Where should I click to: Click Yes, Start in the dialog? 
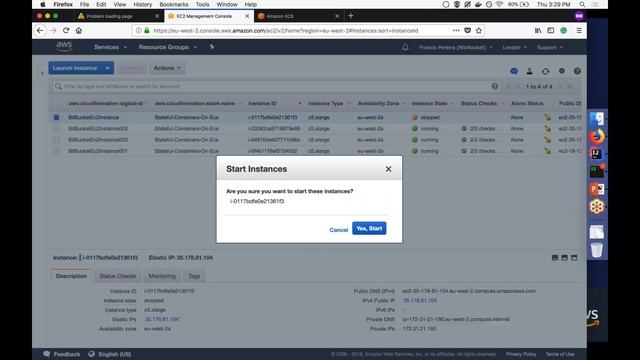[x=369, y=228]
